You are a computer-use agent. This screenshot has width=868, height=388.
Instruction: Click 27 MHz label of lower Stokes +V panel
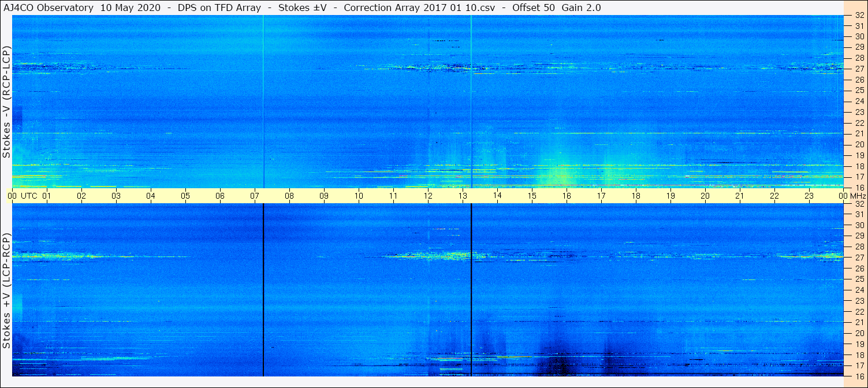[859, 258]
